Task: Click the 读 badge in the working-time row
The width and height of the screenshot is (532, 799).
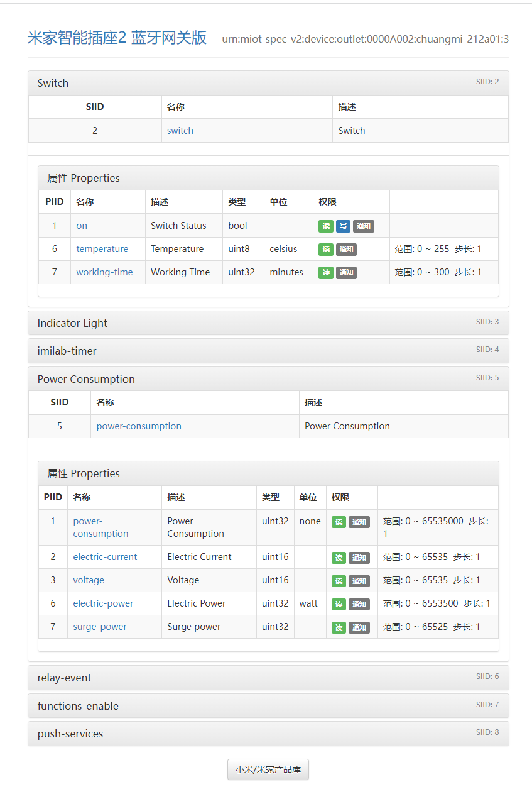Action: pos(326,273)
